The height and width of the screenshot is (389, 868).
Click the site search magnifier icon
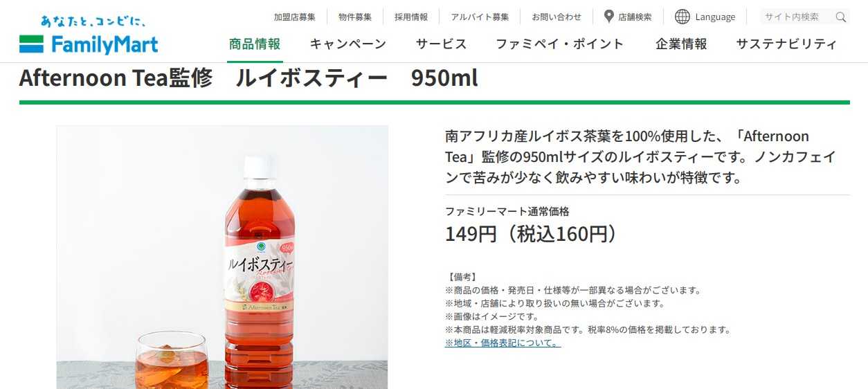click(841, 17)
